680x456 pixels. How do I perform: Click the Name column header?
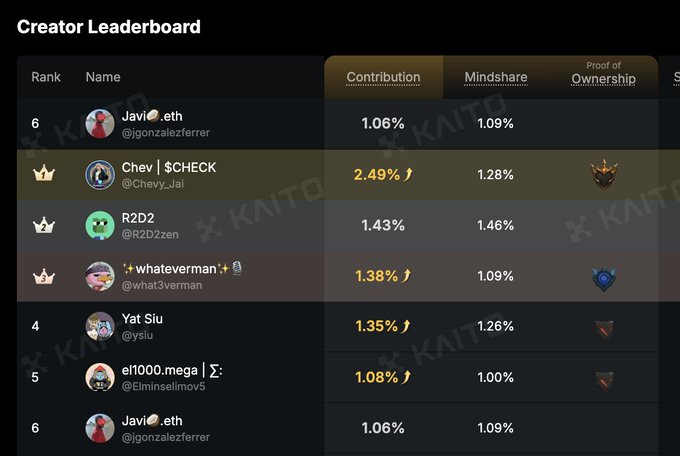pyautogui.click(x=103, y=77)
